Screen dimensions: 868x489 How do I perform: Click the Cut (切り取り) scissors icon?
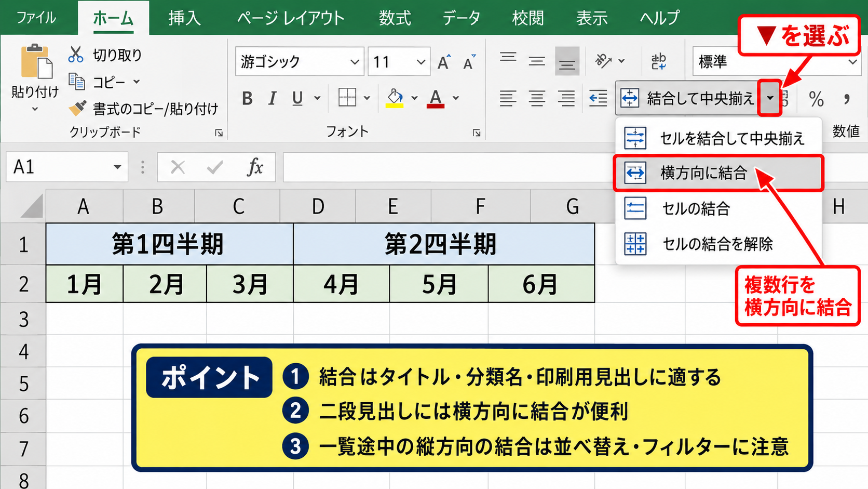(76, 54)
